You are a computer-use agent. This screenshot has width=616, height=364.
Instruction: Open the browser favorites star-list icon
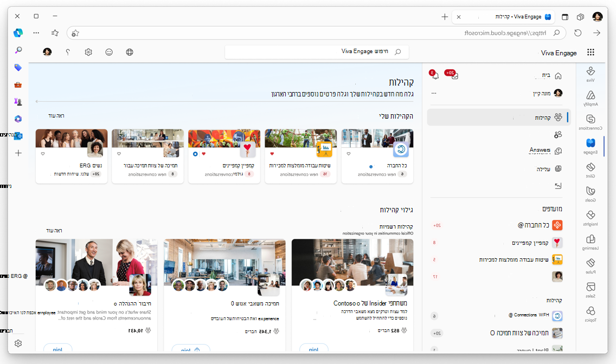(55, 33)
